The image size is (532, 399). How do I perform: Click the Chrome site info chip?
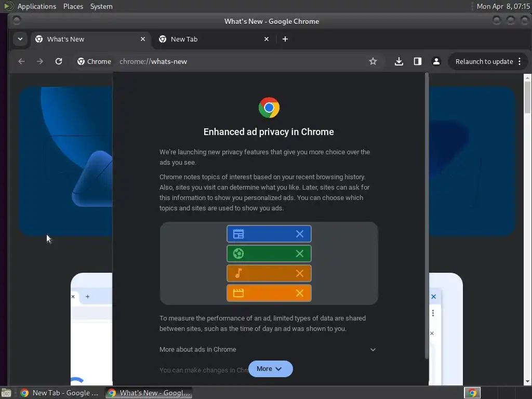click(95, 61)
